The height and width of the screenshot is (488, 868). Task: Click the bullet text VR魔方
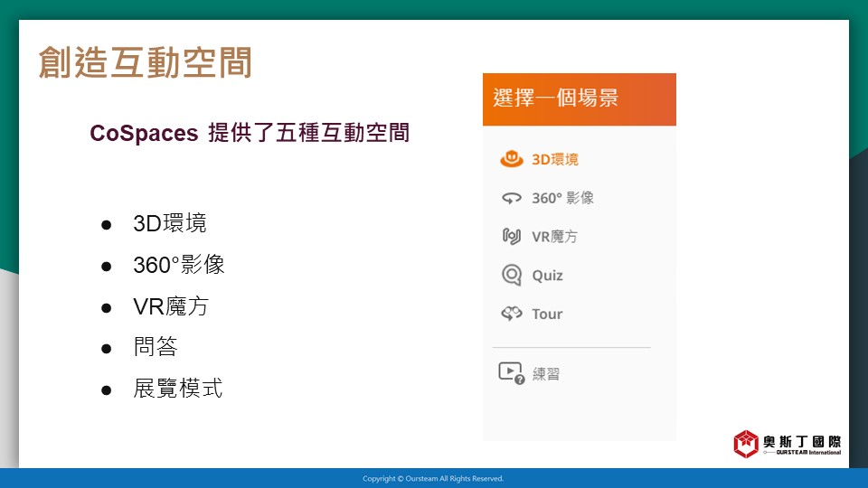pos(171,306)
